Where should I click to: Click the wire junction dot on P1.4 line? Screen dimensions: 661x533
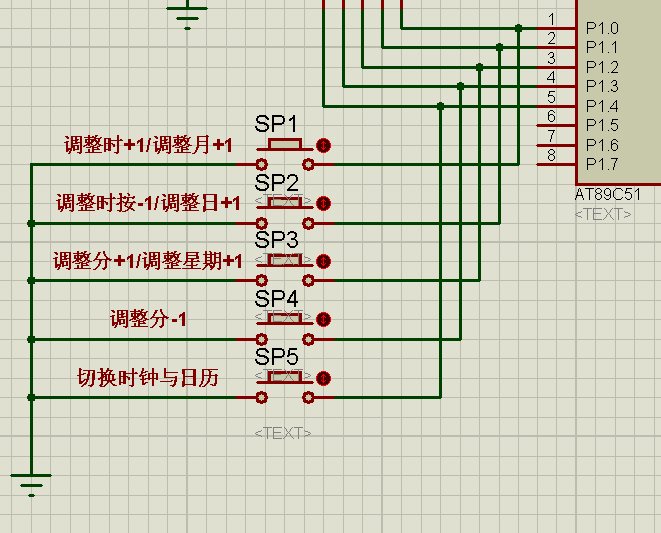(x=441, y=106)
